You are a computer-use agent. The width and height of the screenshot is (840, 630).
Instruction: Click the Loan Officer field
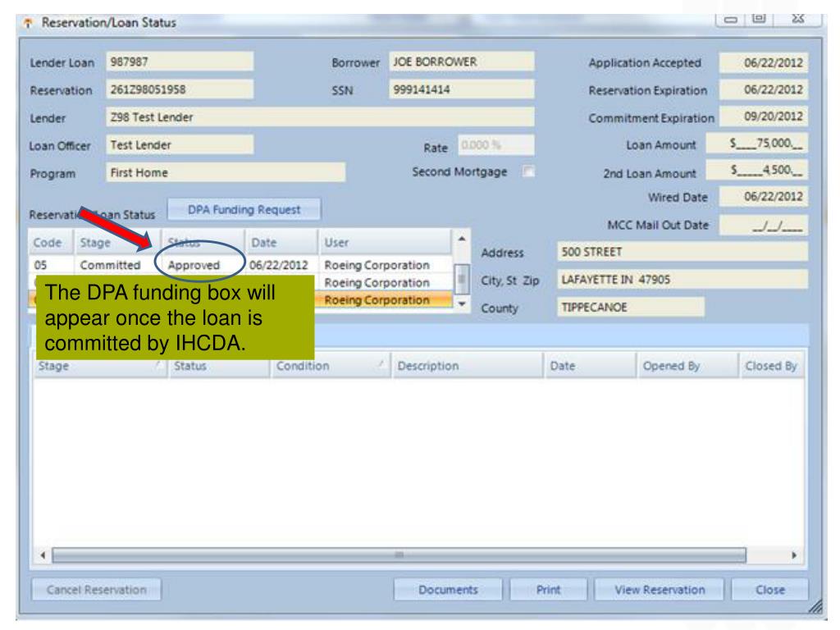coord(180,144)
